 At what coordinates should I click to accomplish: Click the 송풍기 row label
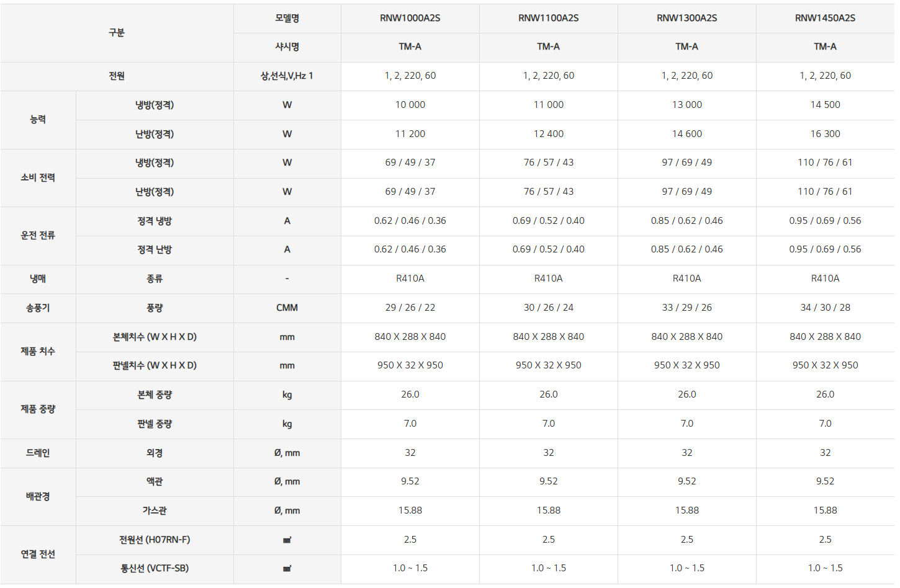(x=38, y=308)
